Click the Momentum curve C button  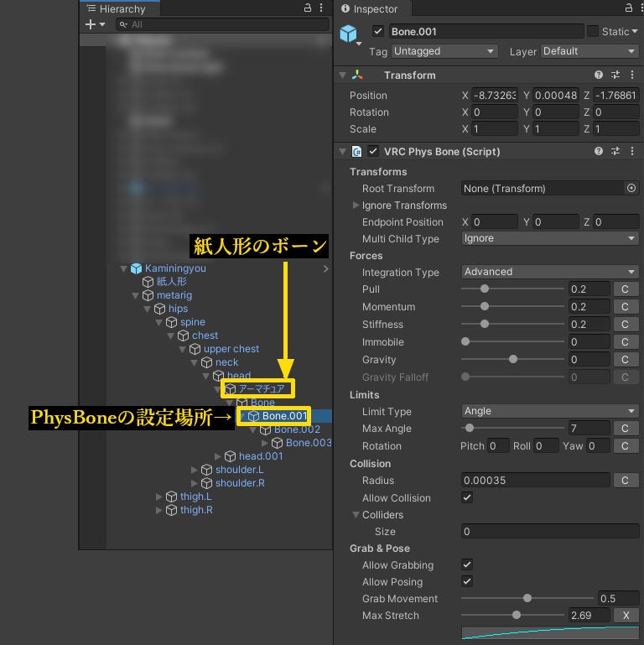tap(625, 307)
